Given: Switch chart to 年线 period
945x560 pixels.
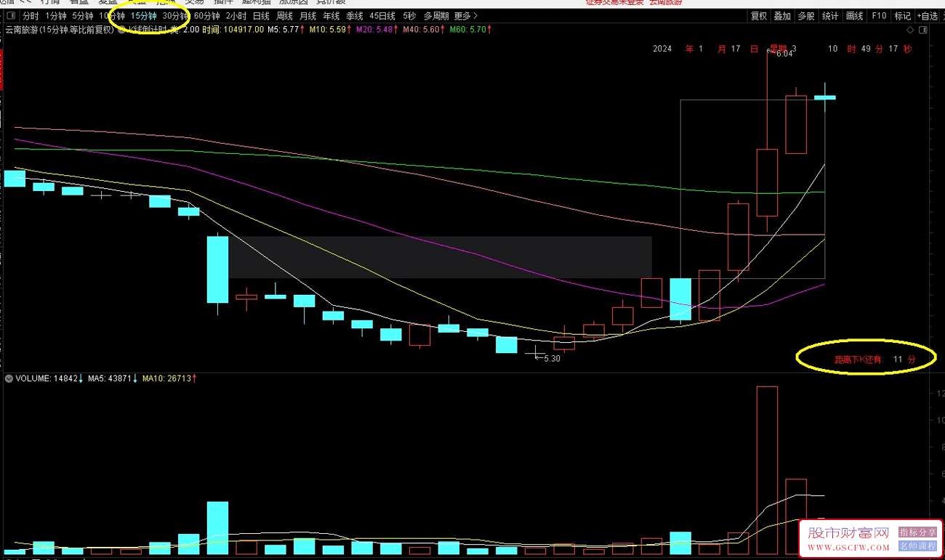Looking at the screenshot, I should click(331, 16).
